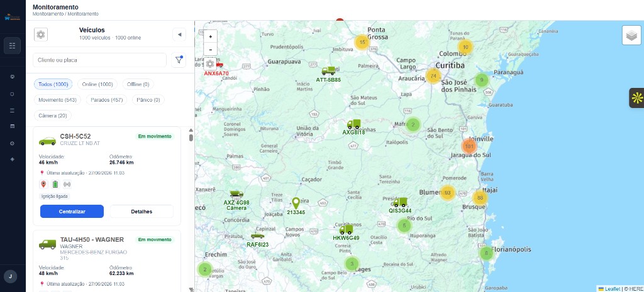
Task: Click the ANX6A70 red truck marker
Action: tap(219, 65)
